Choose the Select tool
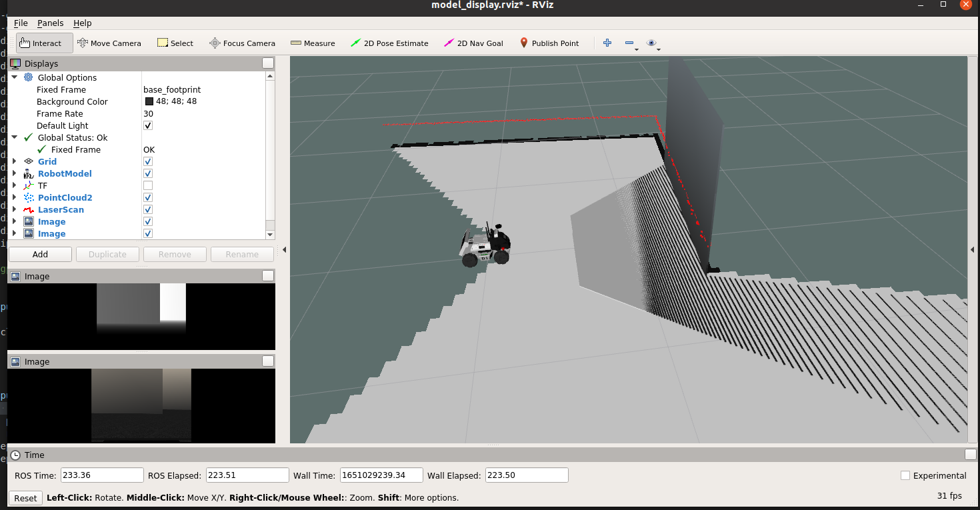The width and height of the screenshot is (980, 510). click(175, 43)
